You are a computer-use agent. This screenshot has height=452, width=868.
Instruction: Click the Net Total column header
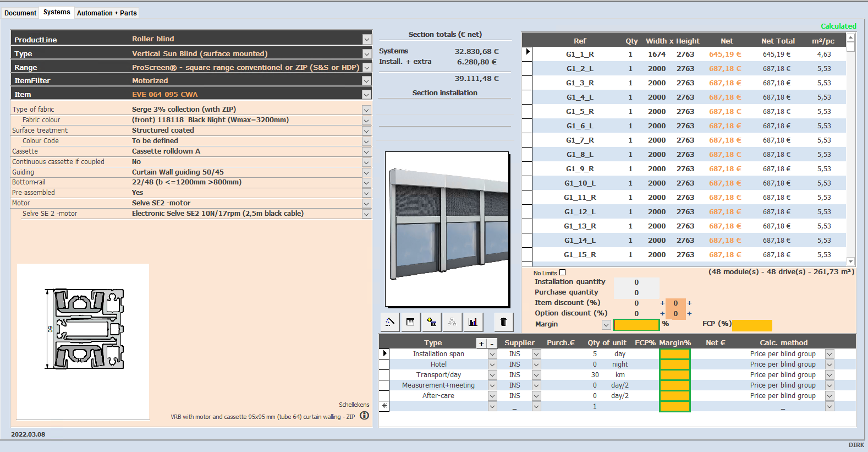[x=778, y=41]
